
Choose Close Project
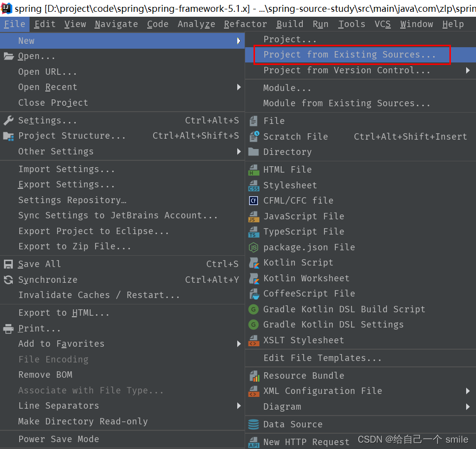(123, 103)
